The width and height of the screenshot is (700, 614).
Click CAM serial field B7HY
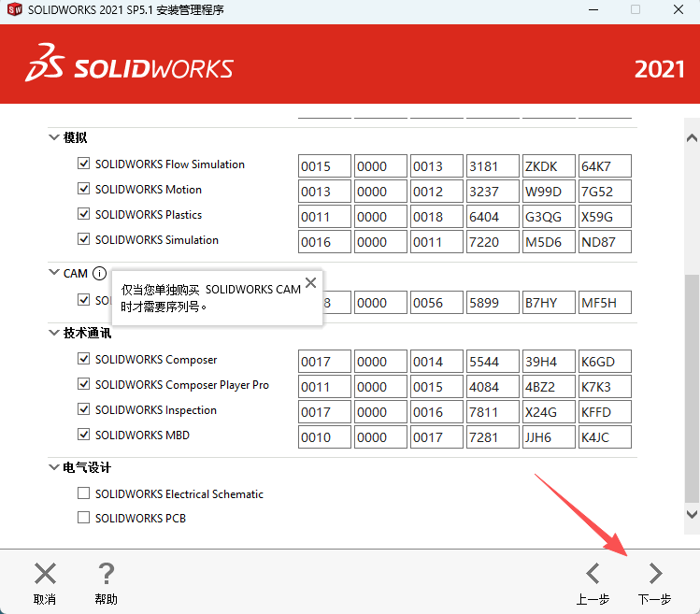coord(549,302)
